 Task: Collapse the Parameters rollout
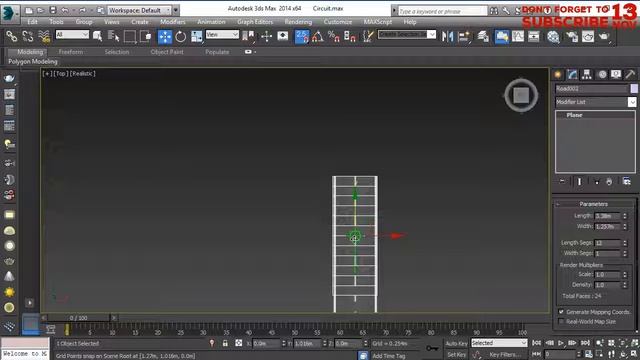(x=593, y=204)
